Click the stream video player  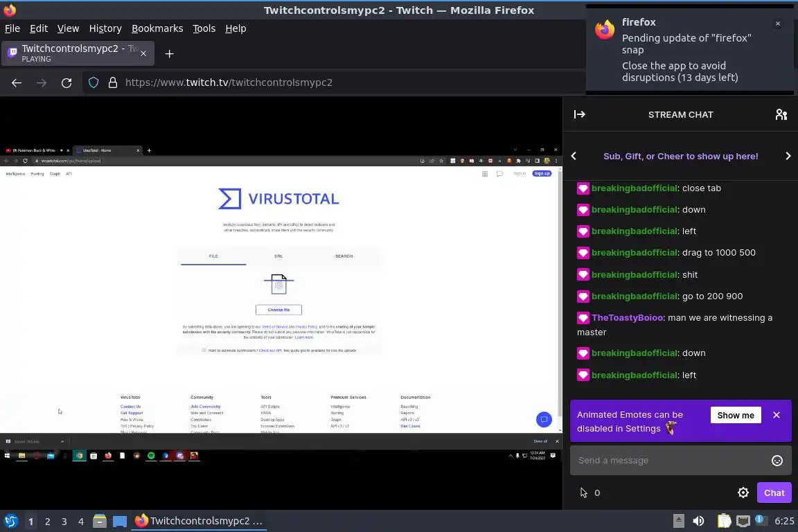(x=281, y=303)
